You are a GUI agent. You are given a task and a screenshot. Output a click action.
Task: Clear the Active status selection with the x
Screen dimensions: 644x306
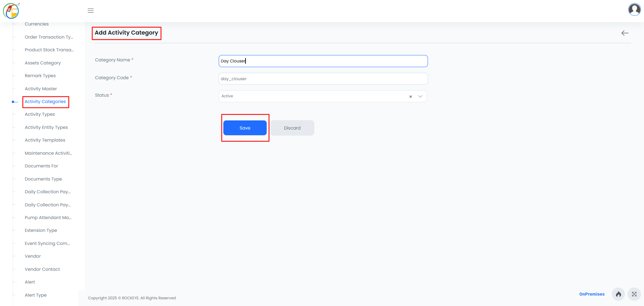tap(411, 97)
